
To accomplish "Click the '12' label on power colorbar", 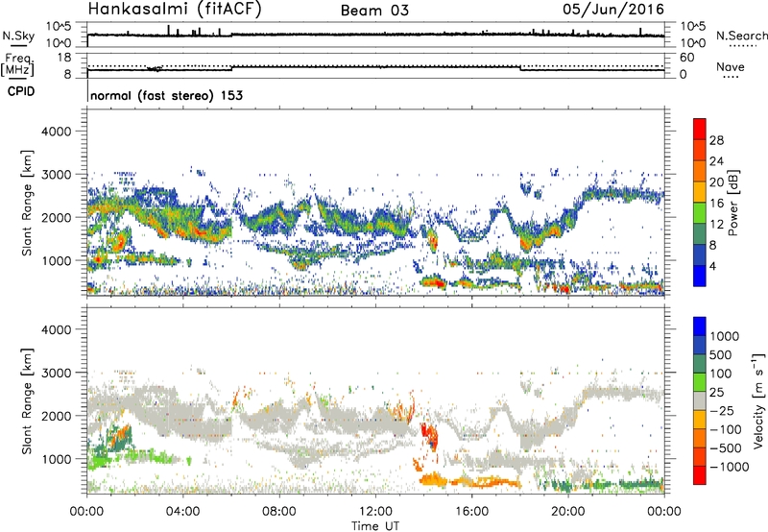I will [716, 225].
